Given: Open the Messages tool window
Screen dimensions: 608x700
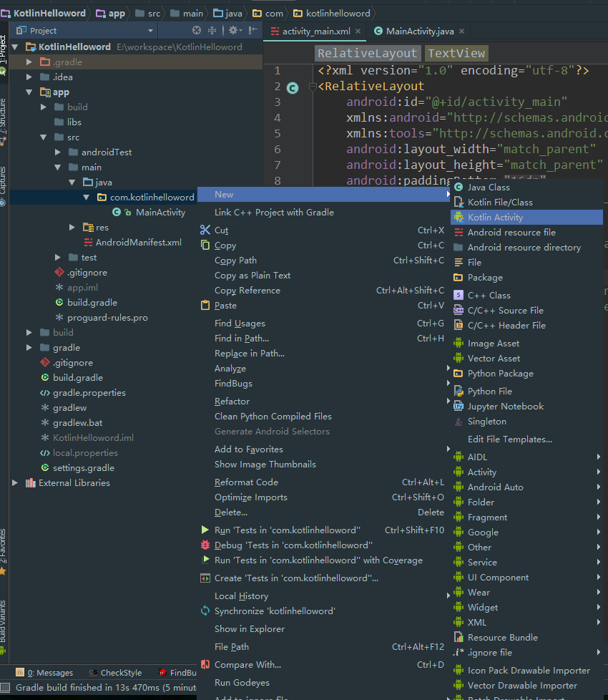Looking at the screenshot, I should [x=44, y=672].
